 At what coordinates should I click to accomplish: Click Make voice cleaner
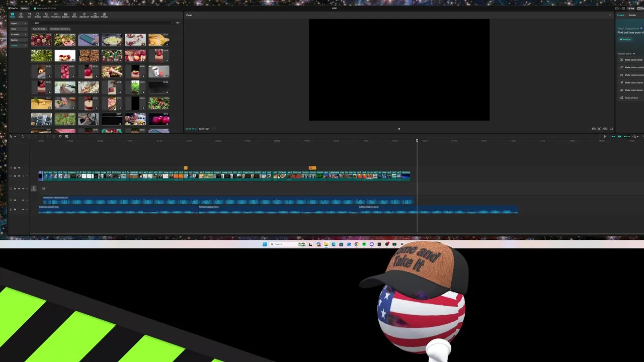(x=632, y=82)
